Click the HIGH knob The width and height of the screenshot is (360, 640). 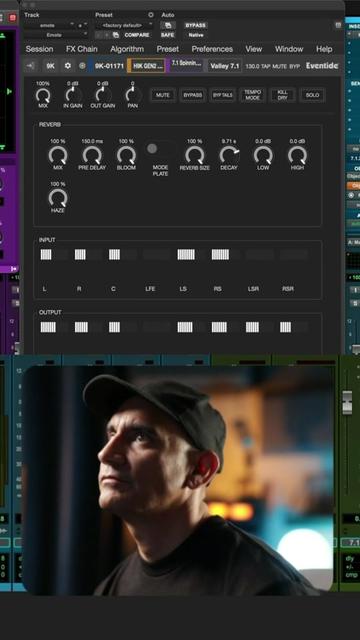(297, 156)
